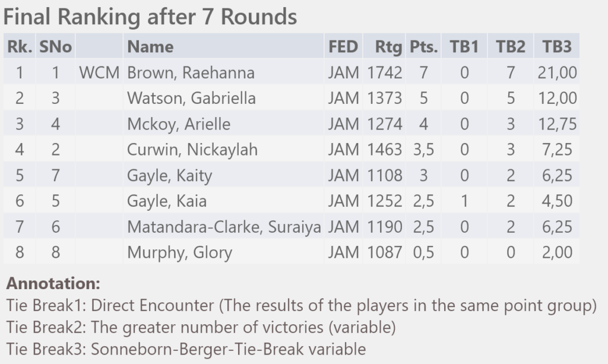Click Brown's rating 1742
608x364 pixels.
pyautogui.click(x=384, y=73)
